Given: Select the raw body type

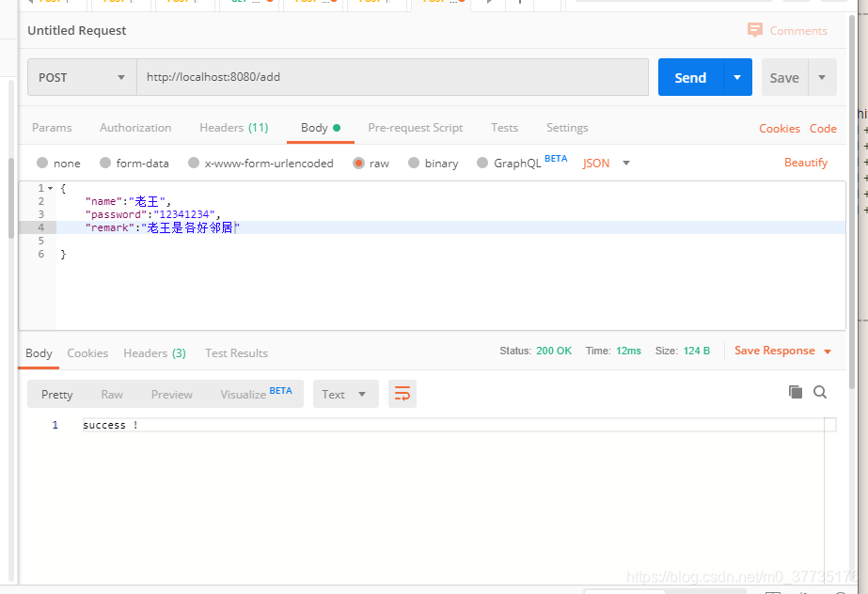Looking at the screenshot, I should [358, 164].
